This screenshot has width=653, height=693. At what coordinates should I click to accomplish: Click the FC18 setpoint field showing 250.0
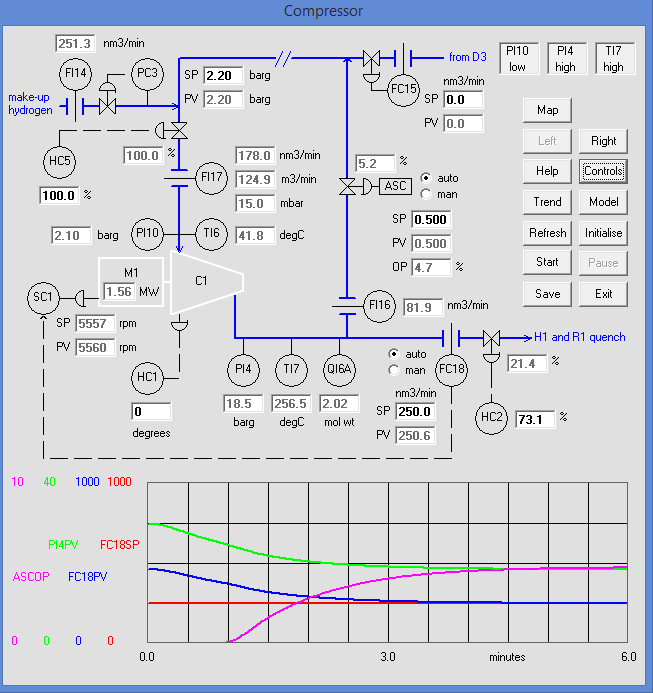click(x=417, y=412)
